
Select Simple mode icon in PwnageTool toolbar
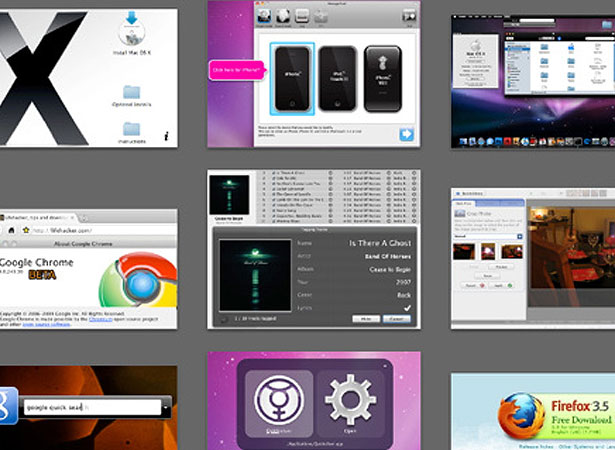coord(264,16)
